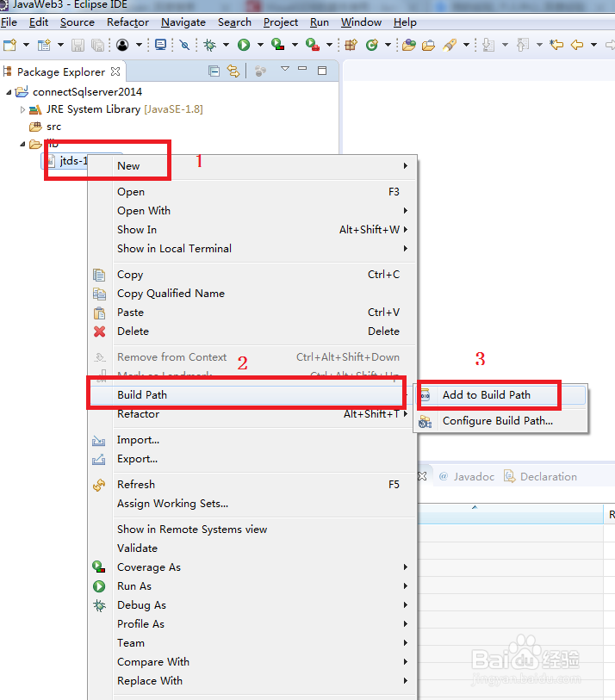The width and height of the screenshot is (615, 700).
Task: Click the Save All toolbar icon
Action: tap(97, 45)
